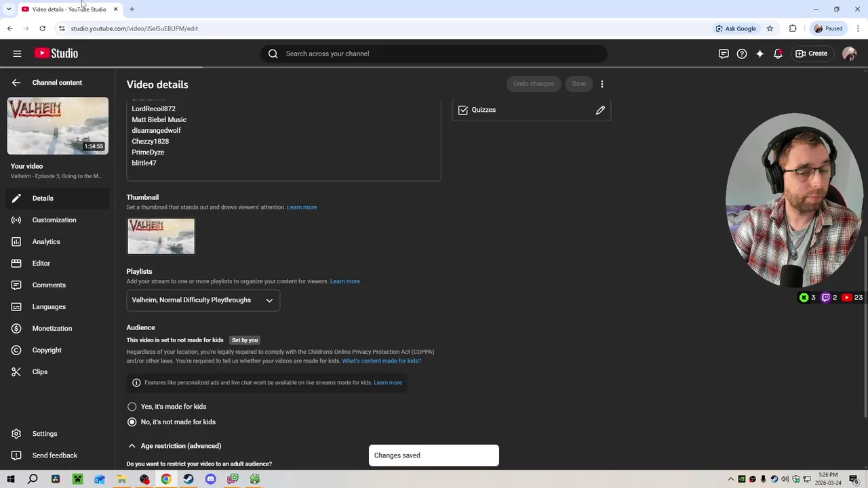Open What's content made for kids link

point(381,361)
